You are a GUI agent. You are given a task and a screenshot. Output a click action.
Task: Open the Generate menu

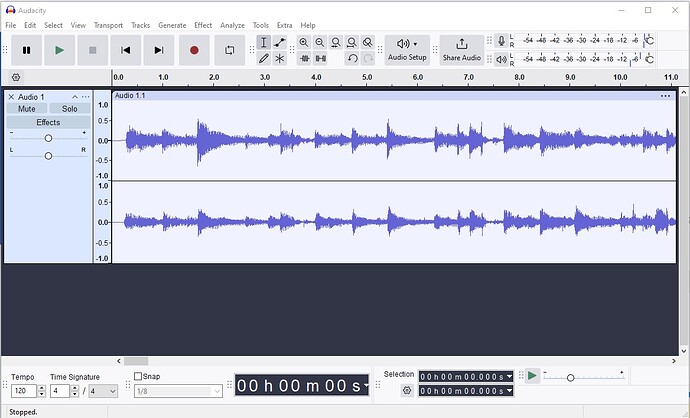172,25
